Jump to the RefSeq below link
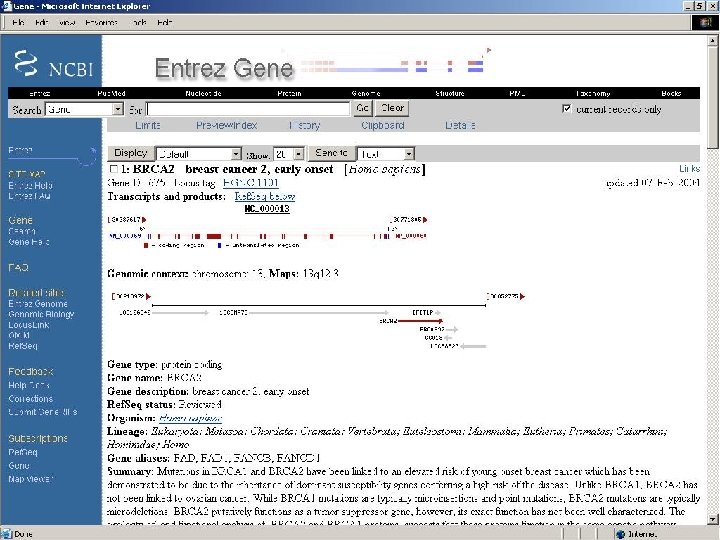 265,197
